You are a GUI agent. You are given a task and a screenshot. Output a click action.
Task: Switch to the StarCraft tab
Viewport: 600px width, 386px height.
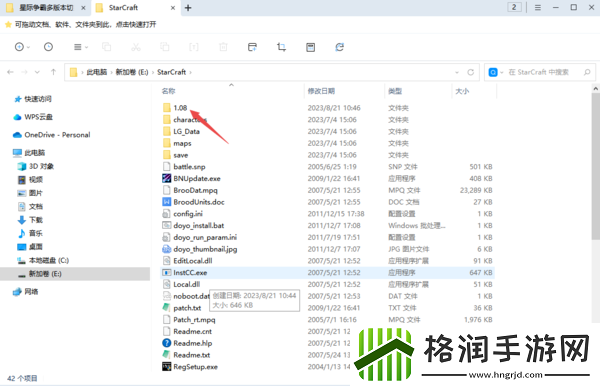(x=135, y=8)
